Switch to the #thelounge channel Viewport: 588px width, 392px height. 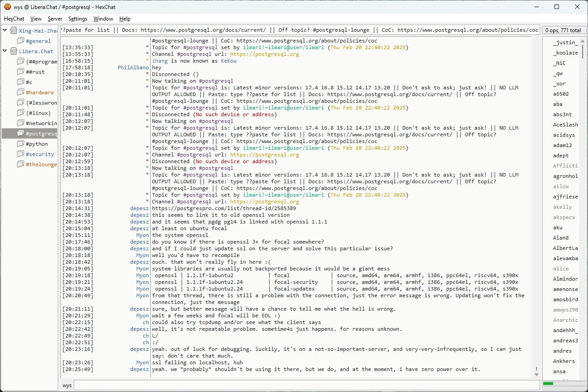coord(41,164)
